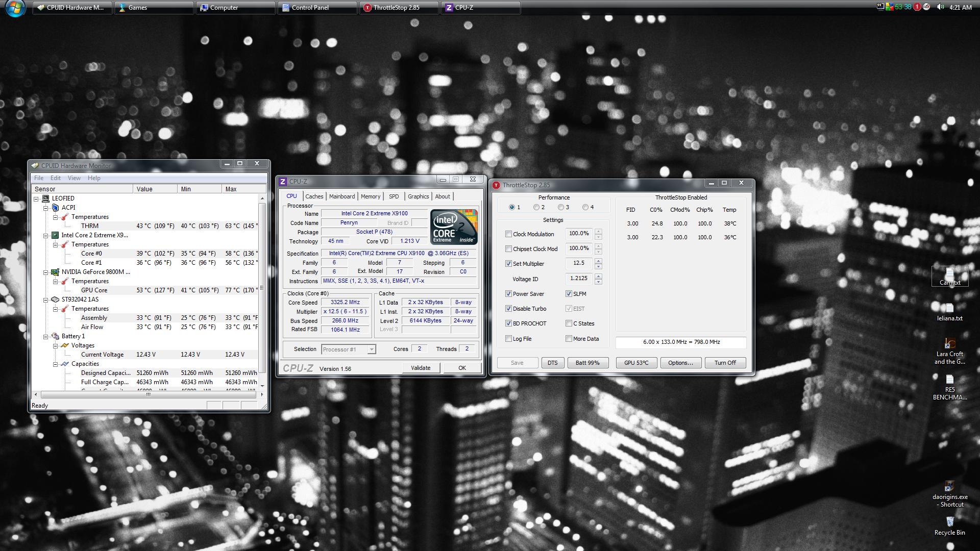Enable the Clock Modulation checkbox
This screenshot has width=980, height=551.
pyautogui.click(x=508, y=234)
